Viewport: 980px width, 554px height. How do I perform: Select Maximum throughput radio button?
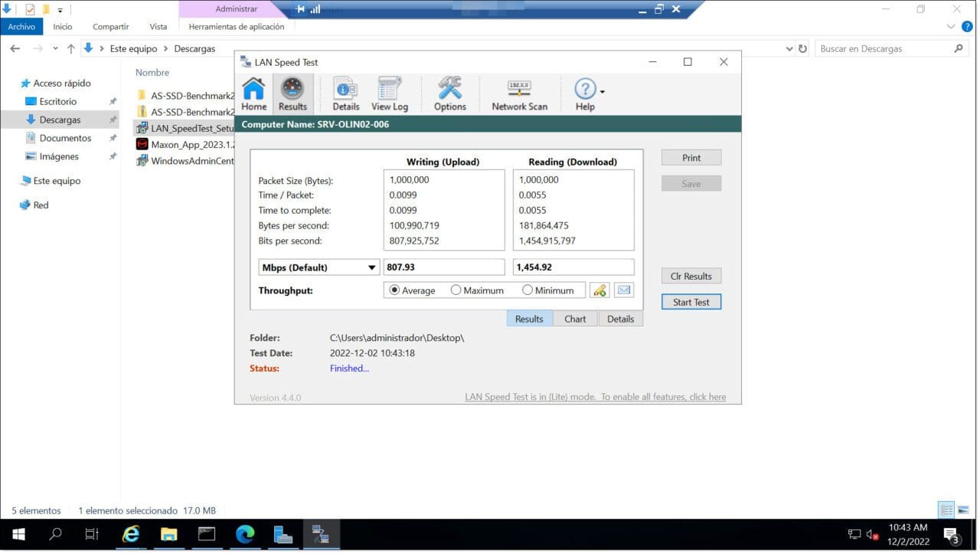(x=478, y=290)
